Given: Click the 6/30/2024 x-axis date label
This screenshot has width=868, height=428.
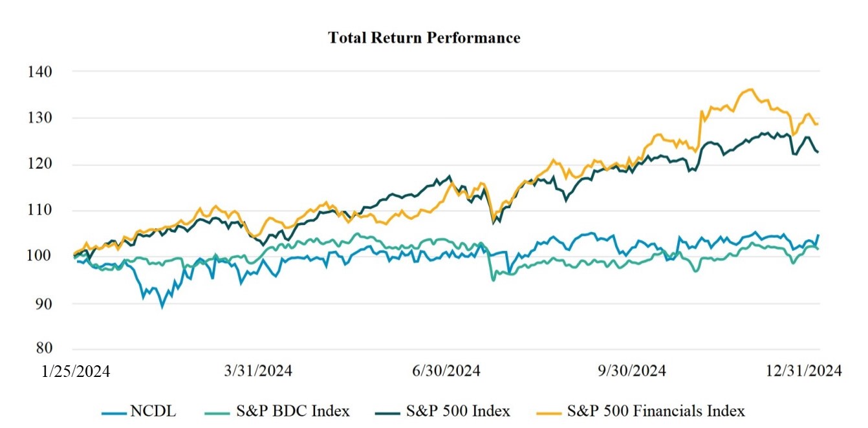Looking at the screenshot, I should [445, 371].
